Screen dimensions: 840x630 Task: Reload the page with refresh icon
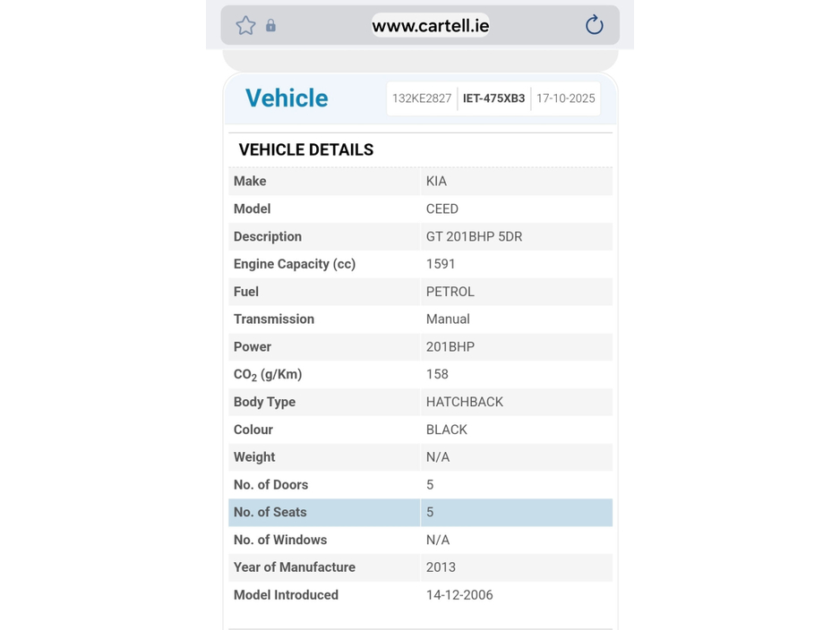point(594,25)
